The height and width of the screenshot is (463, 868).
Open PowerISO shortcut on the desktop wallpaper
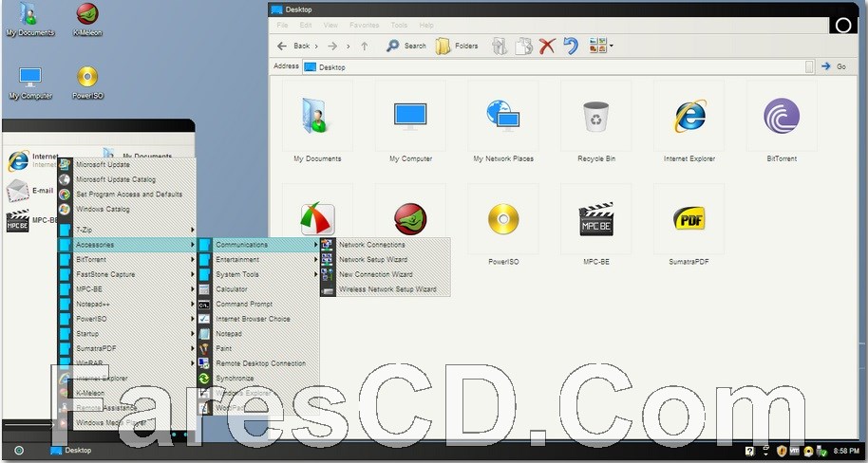[87, 83]
